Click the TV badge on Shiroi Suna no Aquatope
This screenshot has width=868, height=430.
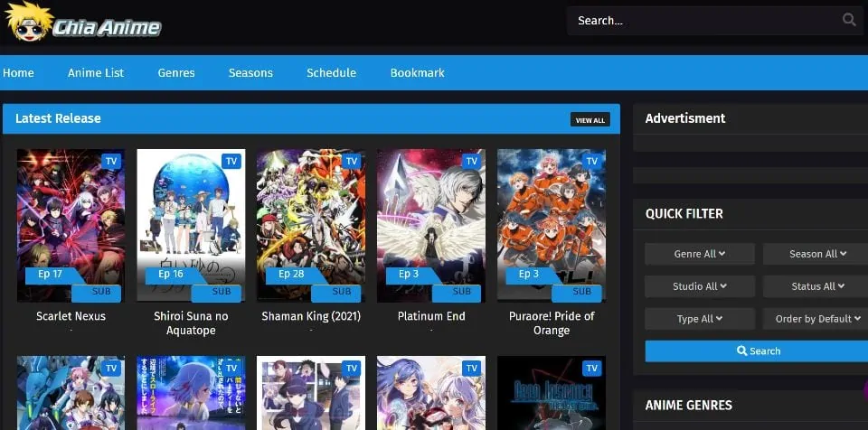click(x=231, y=161)
